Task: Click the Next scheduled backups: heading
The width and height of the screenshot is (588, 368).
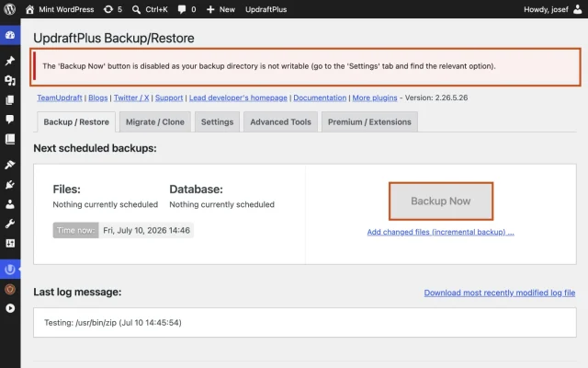Action: pos(95,148)
